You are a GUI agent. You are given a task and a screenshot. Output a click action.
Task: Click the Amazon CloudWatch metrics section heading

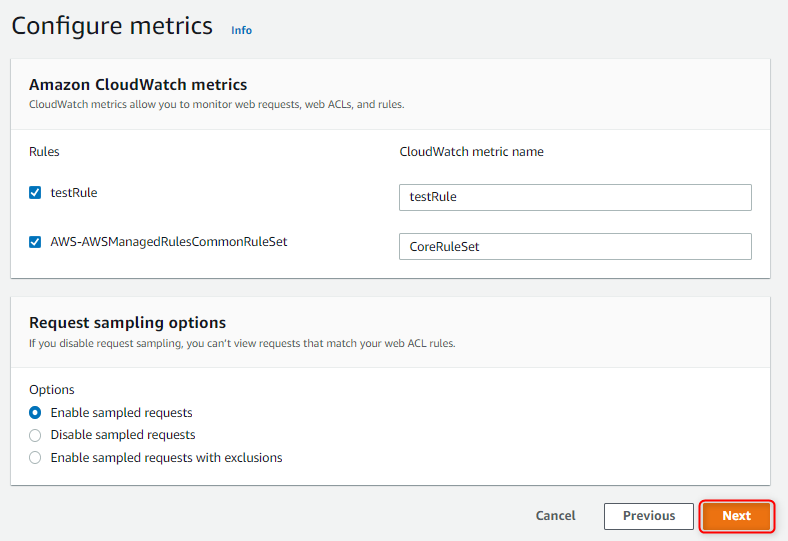coord(138,85)
